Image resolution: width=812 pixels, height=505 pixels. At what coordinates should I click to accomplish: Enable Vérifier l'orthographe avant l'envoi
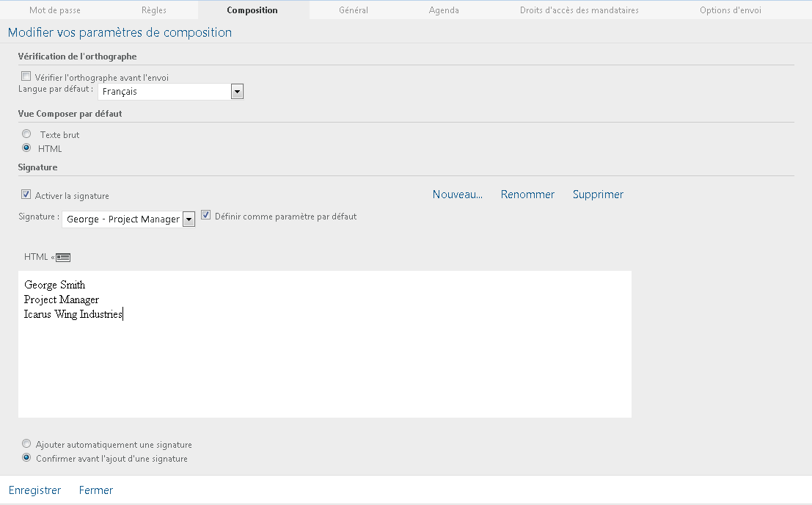point(26,76)
